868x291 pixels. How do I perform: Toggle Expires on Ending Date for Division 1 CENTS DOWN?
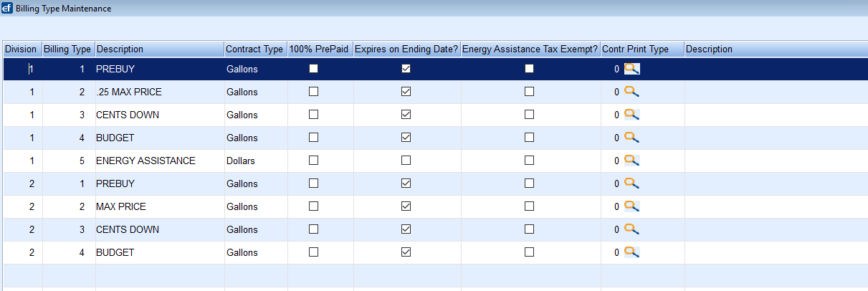(406, 115)
